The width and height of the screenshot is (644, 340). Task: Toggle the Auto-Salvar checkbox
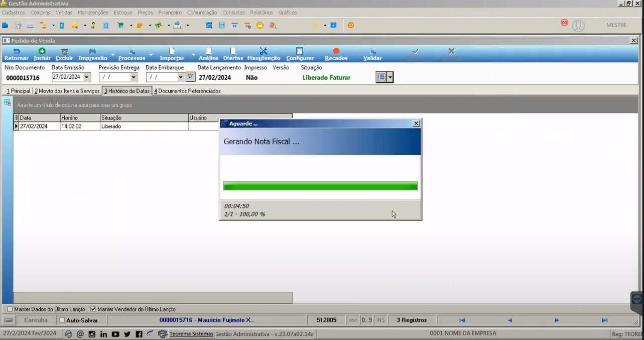point(62,320)
